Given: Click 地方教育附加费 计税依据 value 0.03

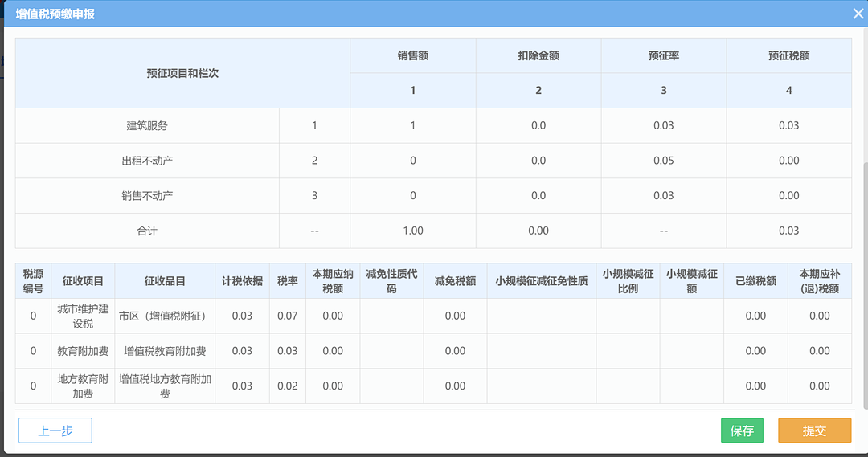Looking at the screenshot, I should click(x=242, y=386).
